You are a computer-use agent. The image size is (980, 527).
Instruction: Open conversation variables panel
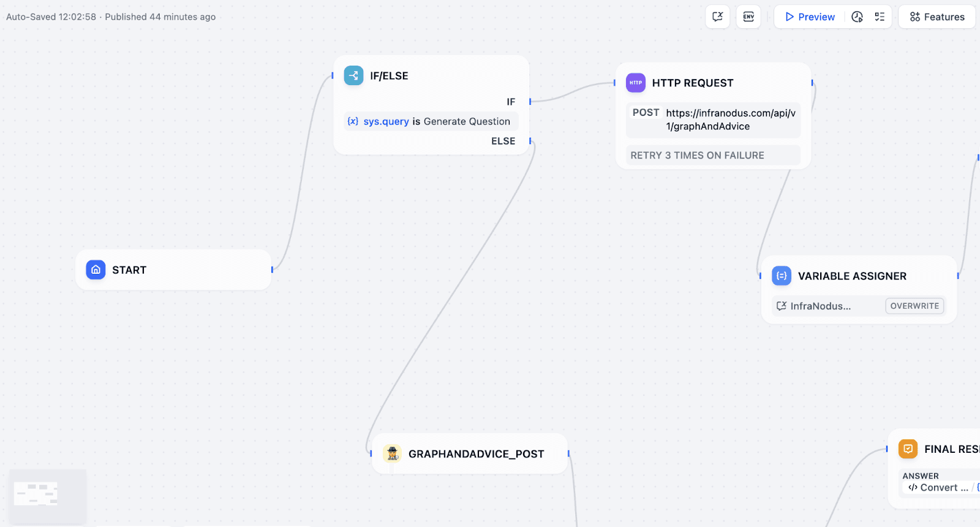point(717,17)
